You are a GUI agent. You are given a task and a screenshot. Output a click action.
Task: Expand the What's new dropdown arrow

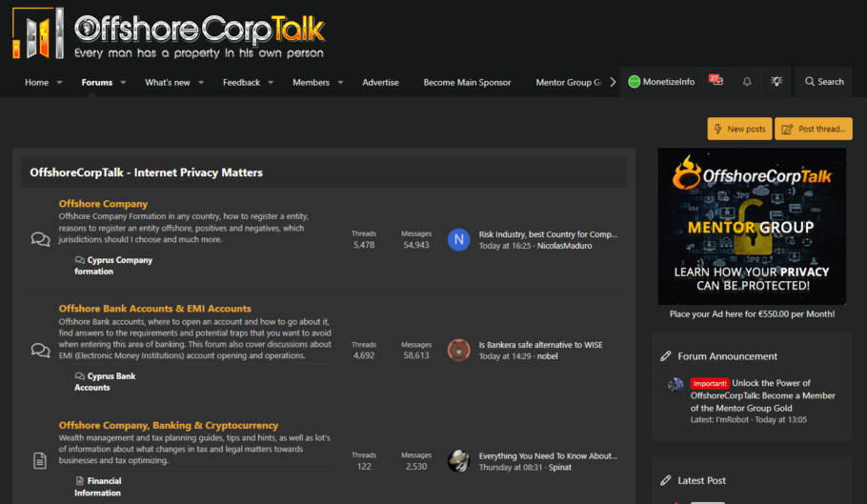point(201,82)
